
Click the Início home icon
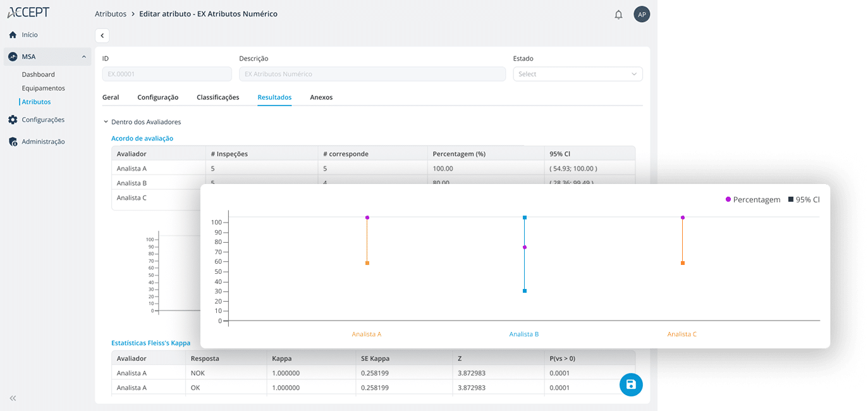[13, 35]
